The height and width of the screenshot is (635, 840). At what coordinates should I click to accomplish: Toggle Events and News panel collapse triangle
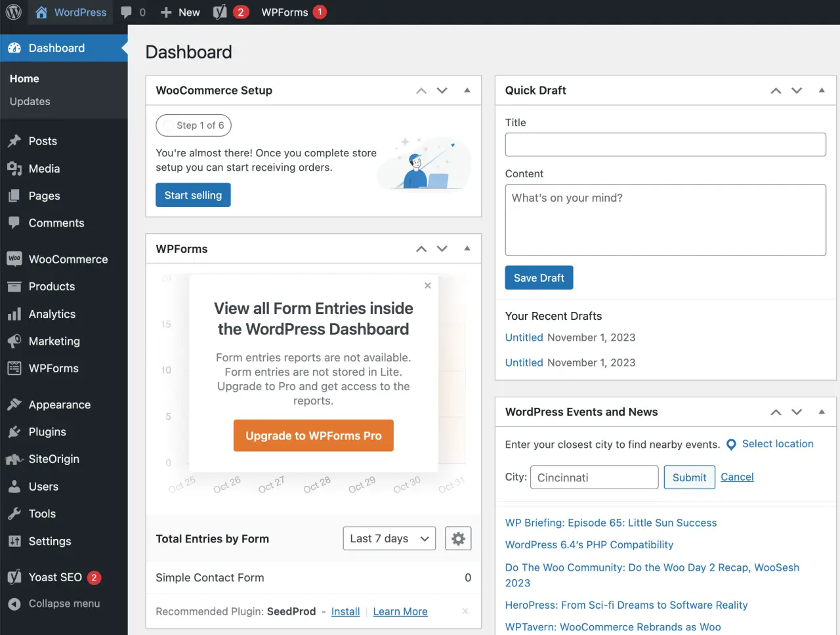[822, 412]
